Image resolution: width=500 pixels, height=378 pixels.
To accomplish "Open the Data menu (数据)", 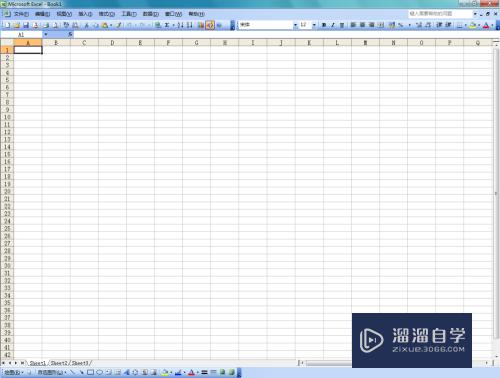I will tap(150, 14).
